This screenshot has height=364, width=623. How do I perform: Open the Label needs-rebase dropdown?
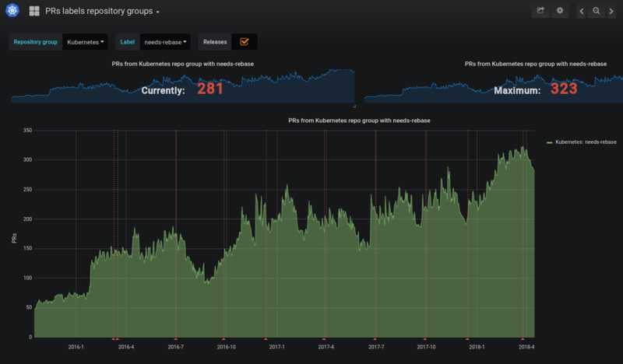tap(165, 42)
